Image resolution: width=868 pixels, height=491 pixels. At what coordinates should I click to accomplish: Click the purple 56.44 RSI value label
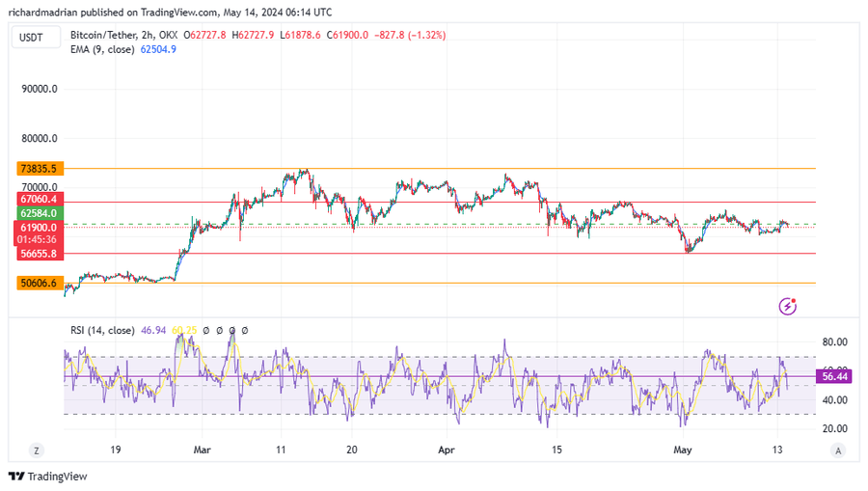tap(834, 377)
